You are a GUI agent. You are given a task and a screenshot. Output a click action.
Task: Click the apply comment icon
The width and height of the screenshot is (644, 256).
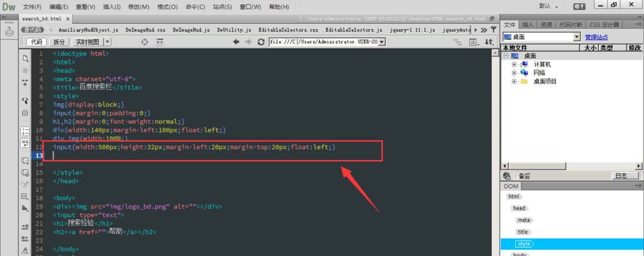pyautogui.click(x=25, y=161)
